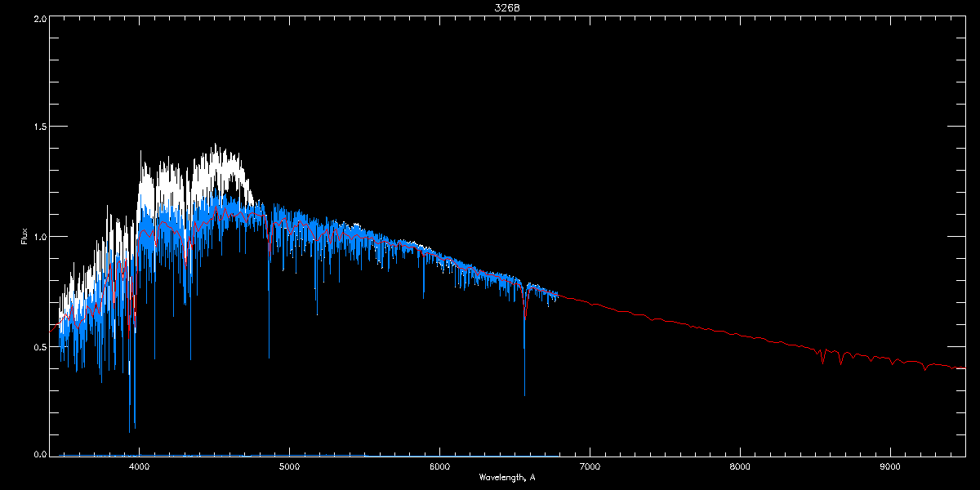Click the x-axis tick label 6000
The height and width of the screenshot is (490, 980).
pos(439,467)
